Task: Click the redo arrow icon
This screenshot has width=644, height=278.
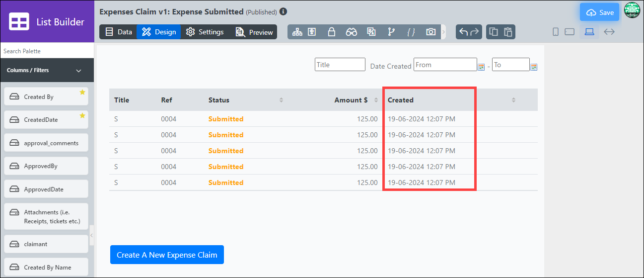Action: pos(475,32)
